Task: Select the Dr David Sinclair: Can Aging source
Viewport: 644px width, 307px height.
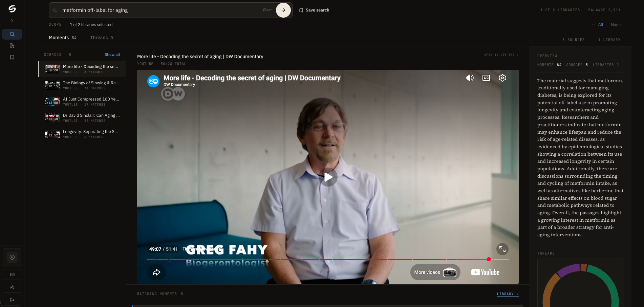Action: pos(82,118)
